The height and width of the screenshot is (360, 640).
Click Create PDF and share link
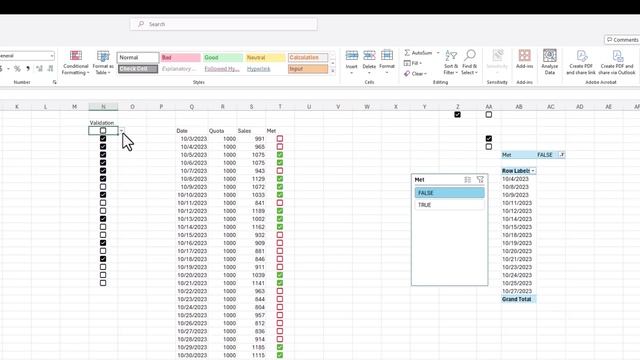coord(581,62)
